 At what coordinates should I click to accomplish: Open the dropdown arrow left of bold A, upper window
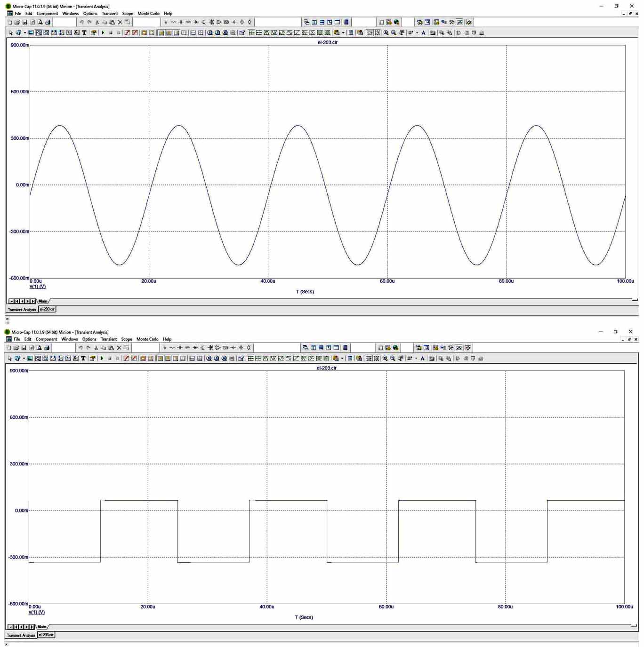[x=417, y=33]
